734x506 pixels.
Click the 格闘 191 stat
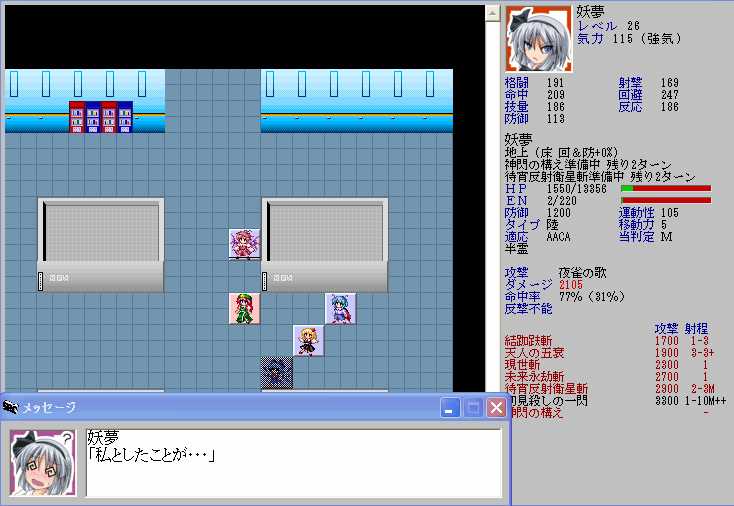[x=534, y=83]
